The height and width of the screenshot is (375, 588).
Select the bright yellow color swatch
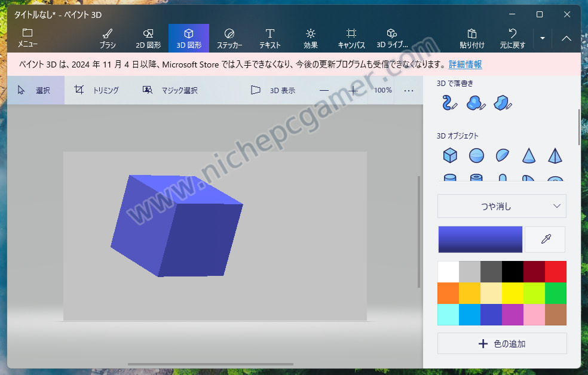click(513, 293)
